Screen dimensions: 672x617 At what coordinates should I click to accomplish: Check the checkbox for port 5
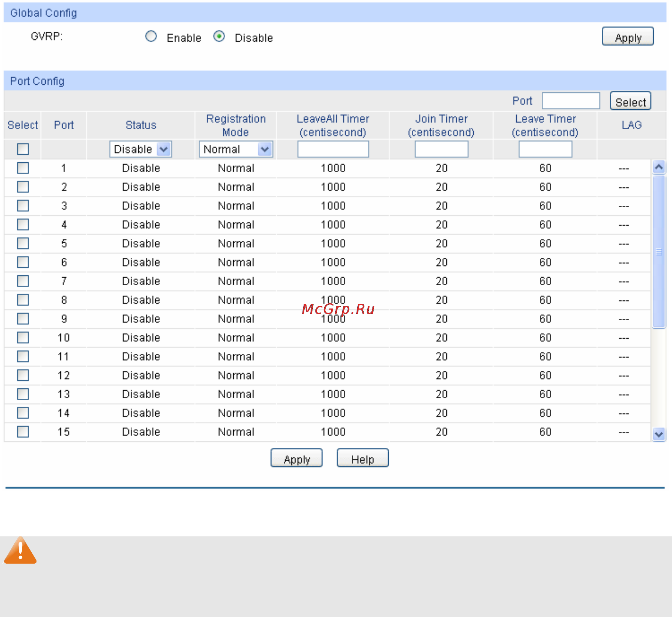23,243
